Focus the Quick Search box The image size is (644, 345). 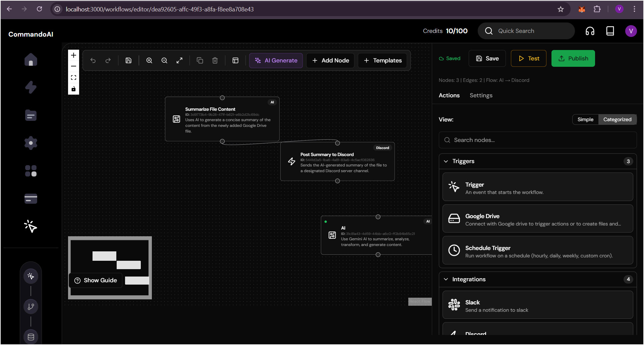[526, 31]
